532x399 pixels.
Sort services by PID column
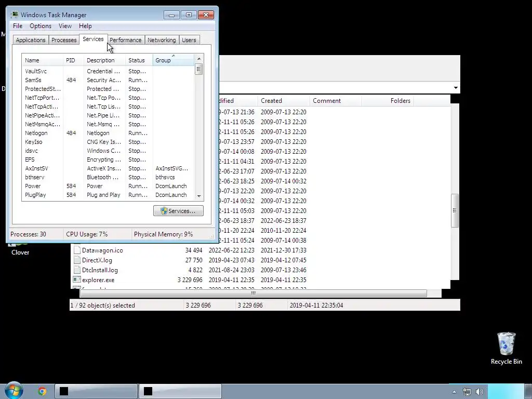tap(73, 60)
